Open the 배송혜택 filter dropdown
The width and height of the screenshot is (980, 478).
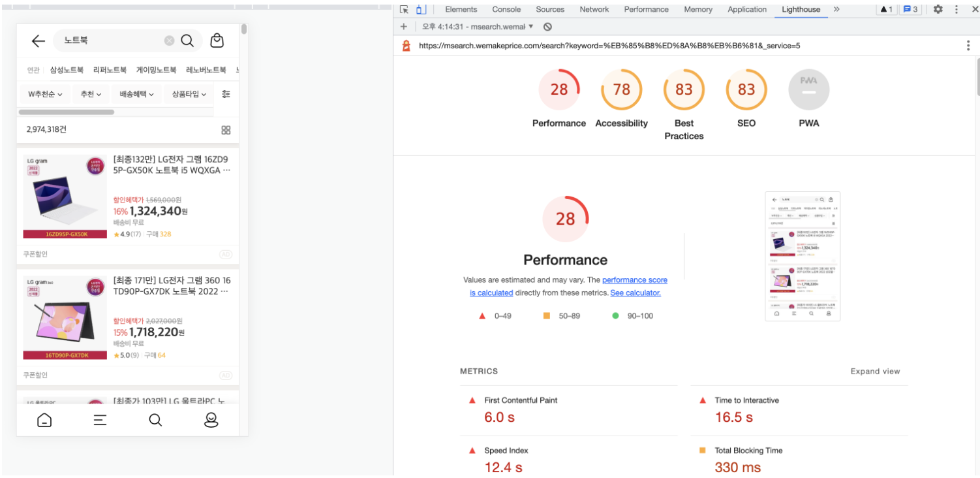pos(136,94)
